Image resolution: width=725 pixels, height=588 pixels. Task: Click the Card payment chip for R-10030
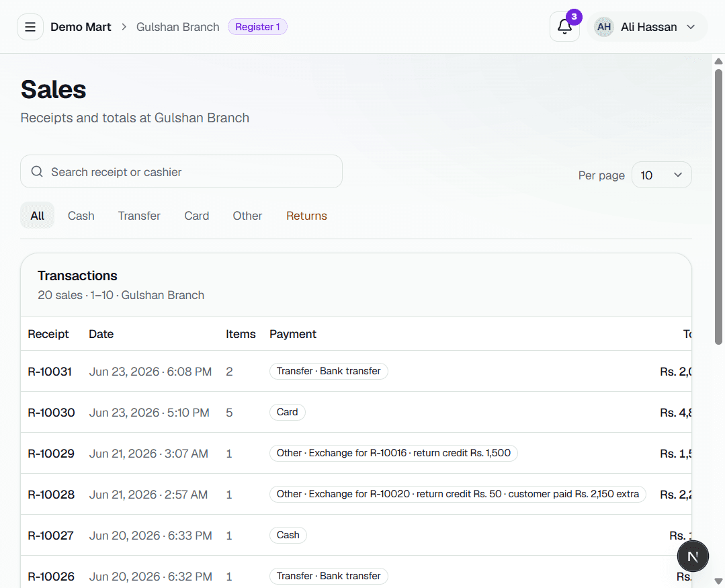[x=287, y=412]
